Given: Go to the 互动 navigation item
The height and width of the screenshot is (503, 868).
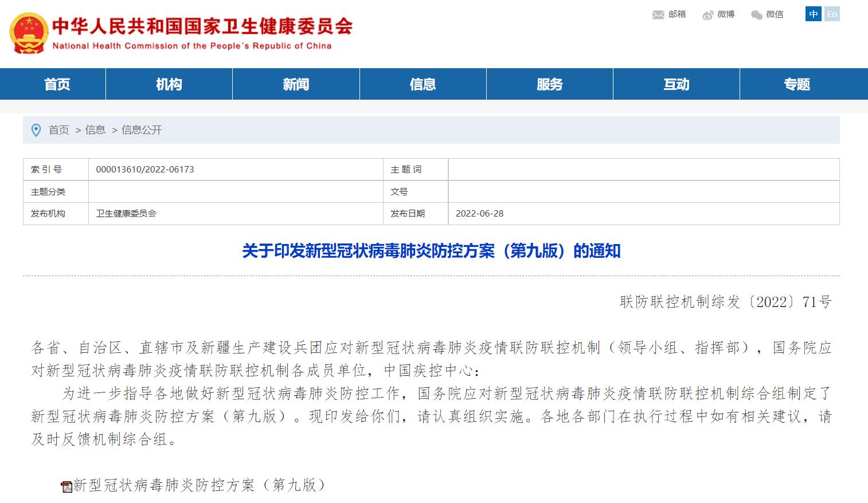Looking at the screenshot, I should tap(676, 84).
